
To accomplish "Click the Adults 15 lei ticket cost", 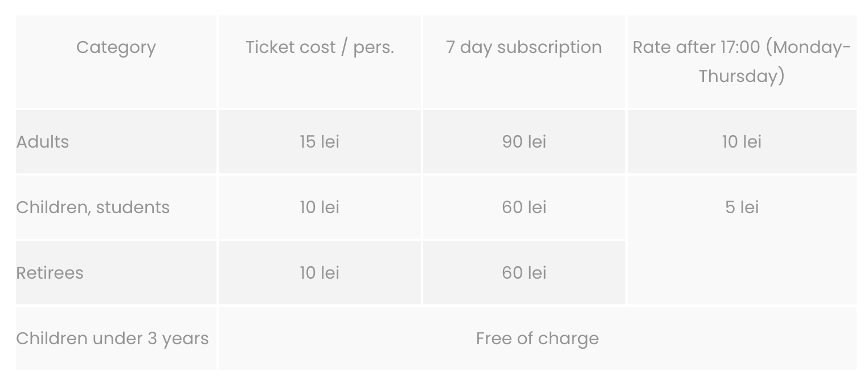I will tap(320, 142).
